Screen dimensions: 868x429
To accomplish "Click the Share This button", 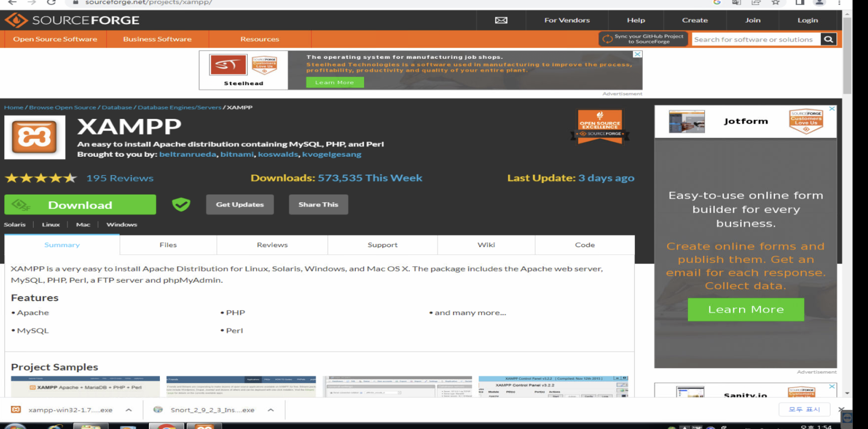I will pyautogui.click(x=318, y=205).
